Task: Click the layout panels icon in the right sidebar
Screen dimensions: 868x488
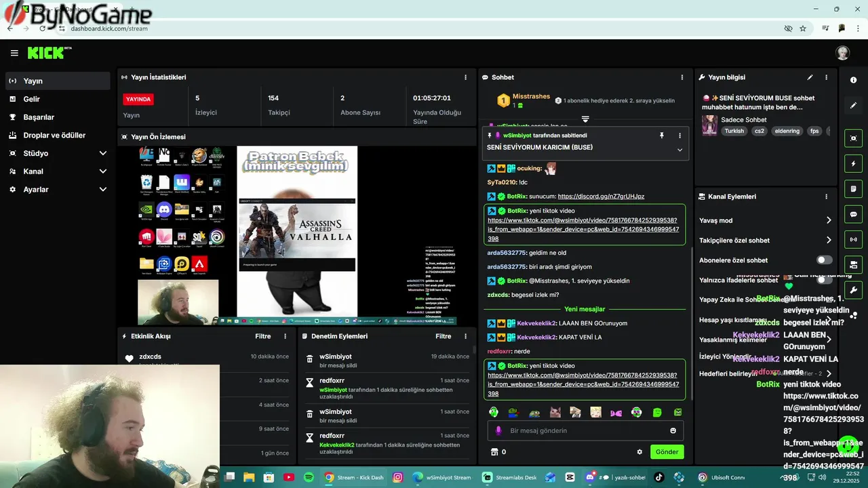Action: (853, 264)
